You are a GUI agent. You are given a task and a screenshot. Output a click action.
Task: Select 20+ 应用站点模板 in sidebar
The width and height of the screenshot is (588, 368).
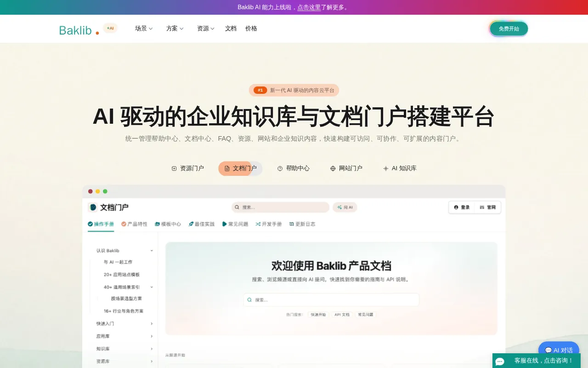(122, 275)
